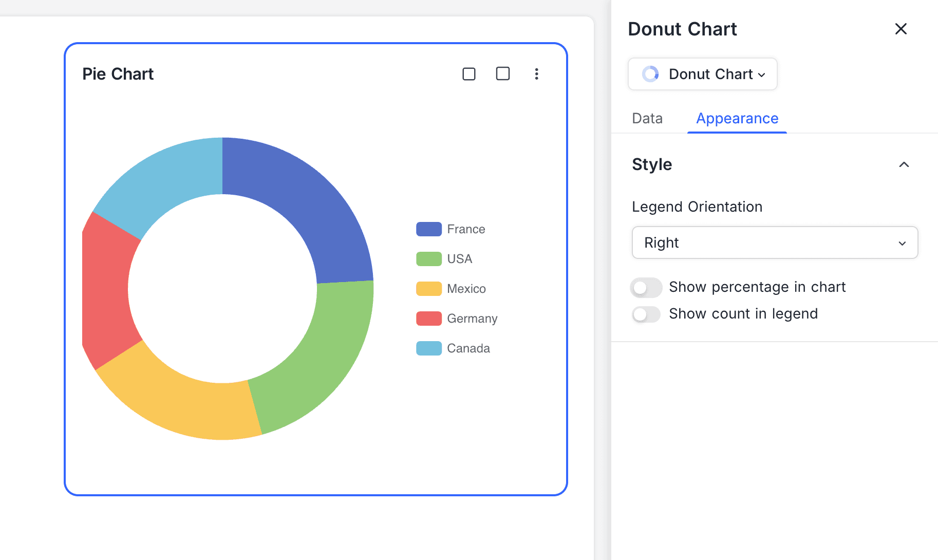Collapse the Style section with its chevron

(x=904, y=164)
